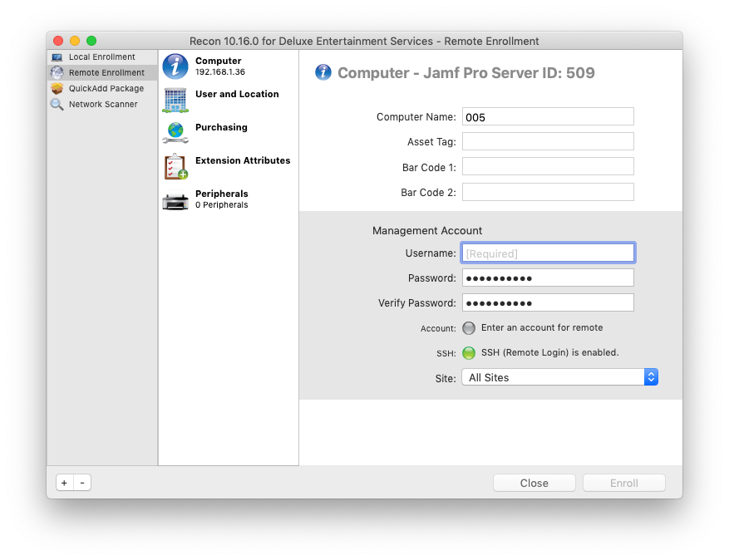Click the '0 Peripherals' subtitle text
This screenshot has width=729, height=560.
click(221, 205)
